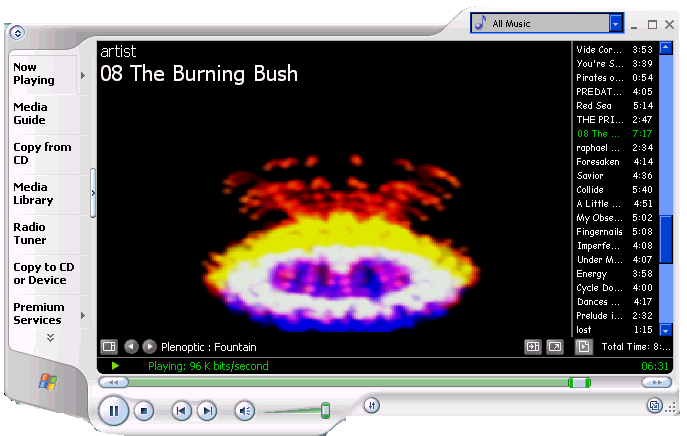Select Energy track in playlist

(615, 274)
